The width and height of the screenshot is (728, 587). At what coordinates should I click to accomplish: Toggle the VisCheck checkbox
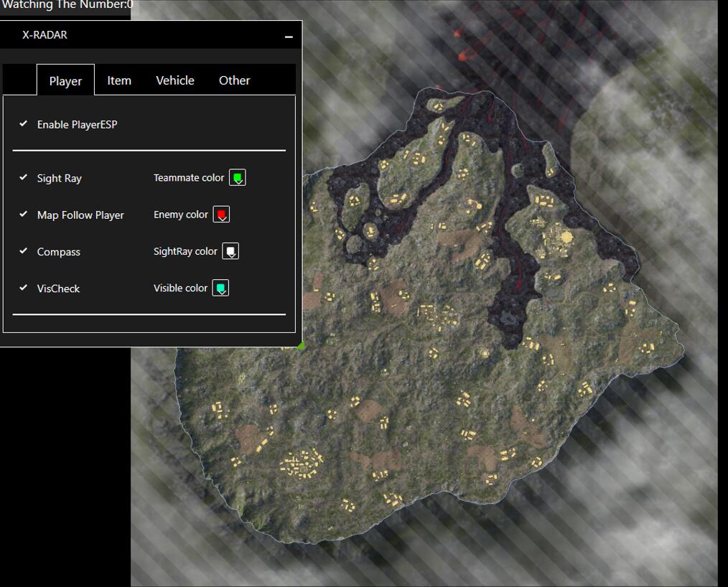[x=23, y=288]
